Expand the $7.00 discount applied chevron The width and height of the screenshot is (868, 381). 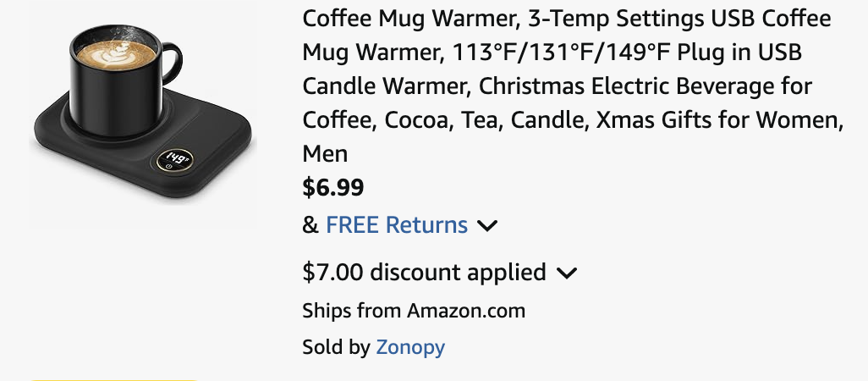coord(567,273)
